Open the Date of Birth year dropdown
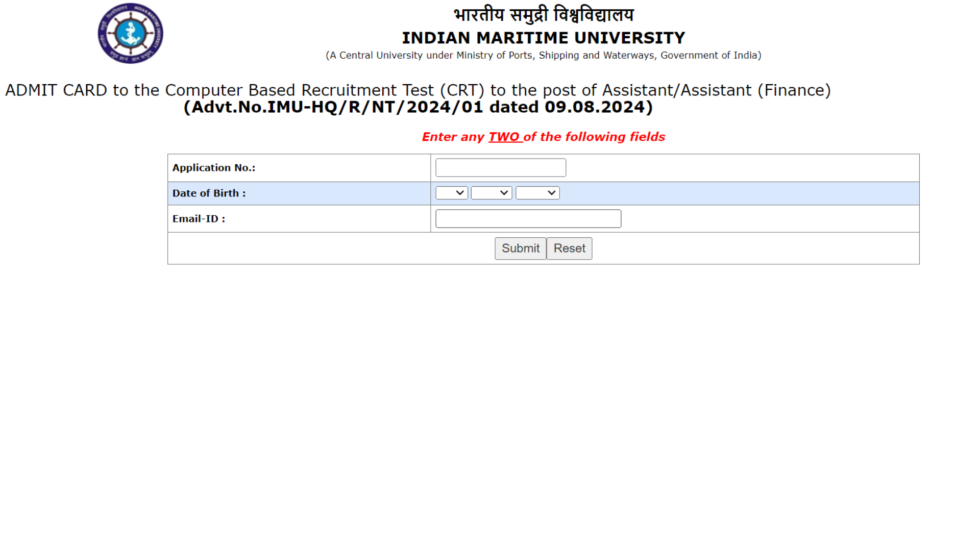 [537, 193]
